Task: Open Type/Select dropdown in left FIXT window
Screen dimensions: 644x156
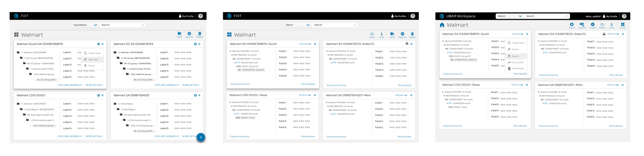Action: coord(85,25)
